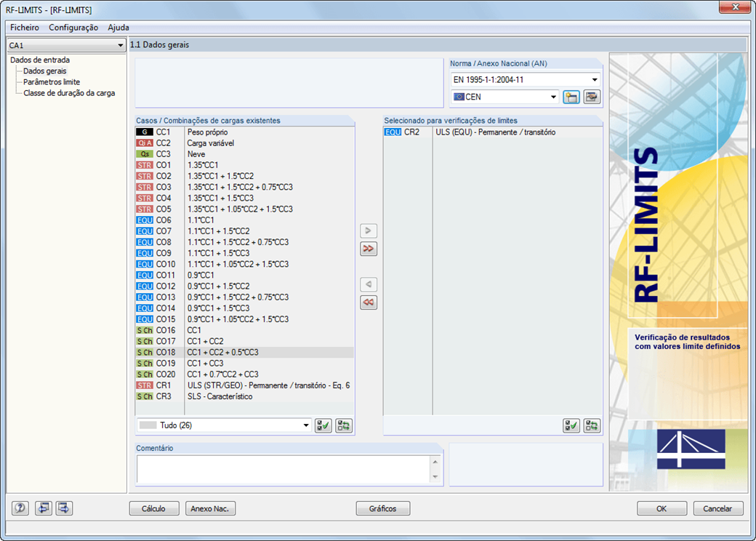Remove selected case with left arrow
756x541 pixels.
(369, 284)
